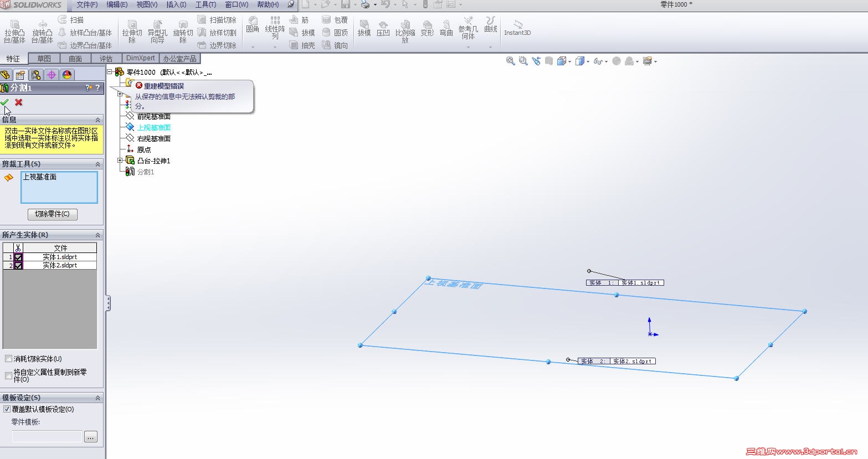Screen dimensions: 868x459
Task: Toggle the Instant3D tool
Action: [x=517, y=28]
